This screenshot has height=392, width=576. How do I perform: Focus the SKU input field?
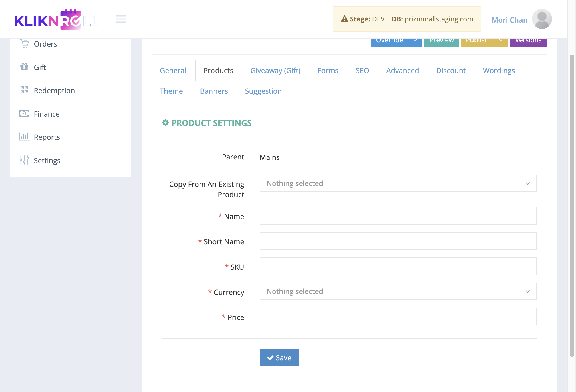(398, 266)
